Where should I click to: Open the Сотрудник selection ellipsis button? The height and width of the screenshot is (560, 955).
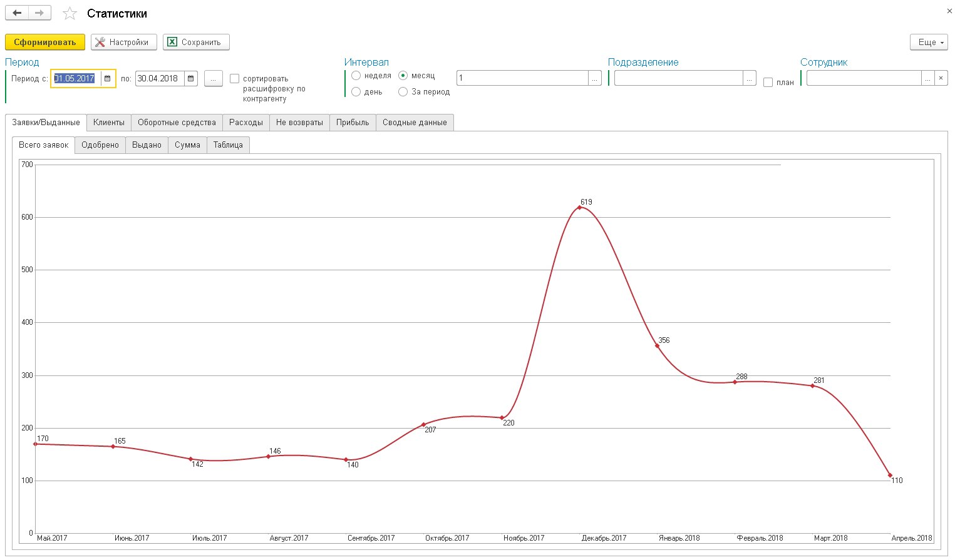[x=928, y=78]
